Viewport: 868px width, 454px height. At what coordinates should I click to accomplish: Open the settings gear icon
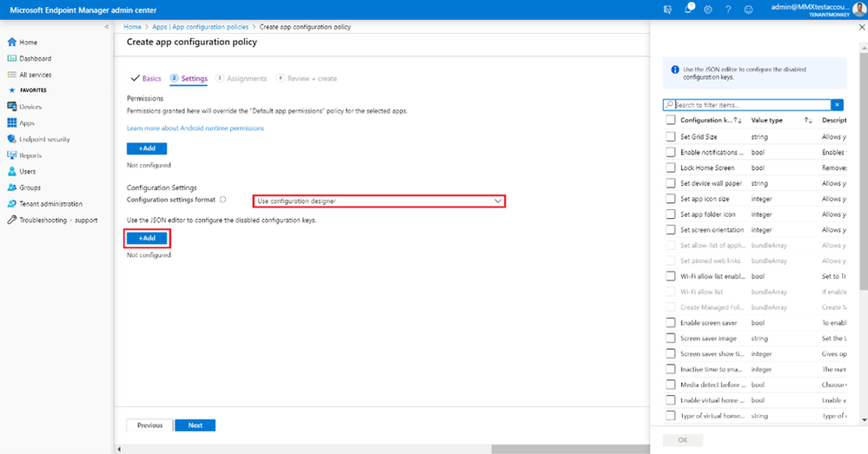708,10
